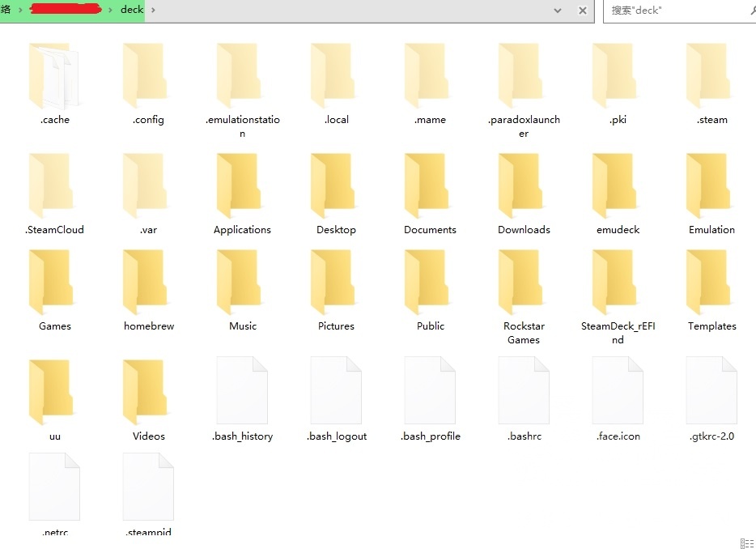Viewport: 756px width, 549px height.
Task: Expand the chevron before deck in breadcrumb
Action: 110,10
